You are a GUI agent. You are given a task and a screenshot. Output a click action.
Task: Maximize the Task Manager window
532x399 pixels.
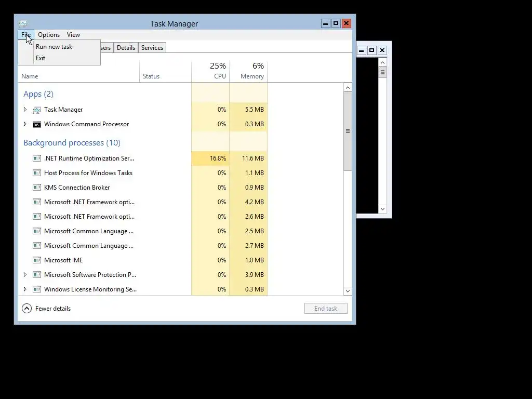coord(336,23)
